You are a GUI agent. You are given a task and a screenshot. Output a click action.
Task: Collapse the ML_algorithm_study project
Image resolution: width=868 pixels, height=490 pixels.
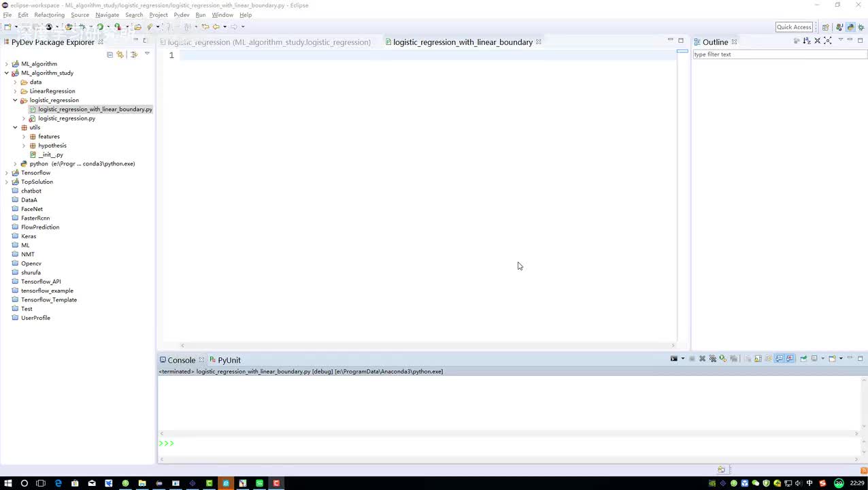point(7,73)
